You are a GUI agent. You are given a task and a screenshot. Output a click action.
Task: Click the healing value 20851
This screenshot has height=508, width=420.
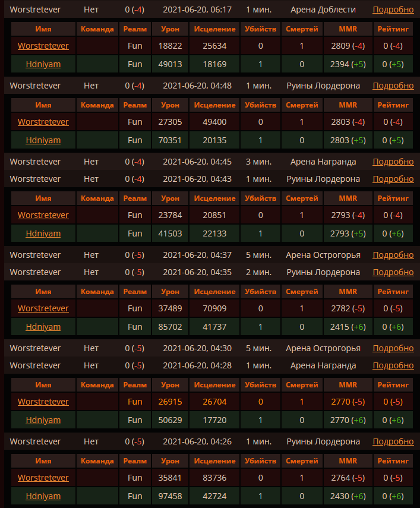click(214, 216)
